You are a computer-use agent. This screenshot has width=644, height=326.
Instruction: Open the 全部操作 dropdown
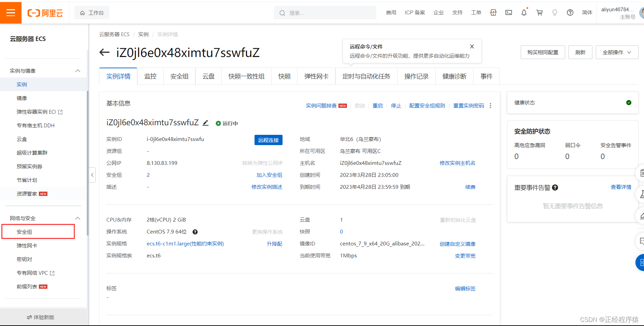click(617, 52)
